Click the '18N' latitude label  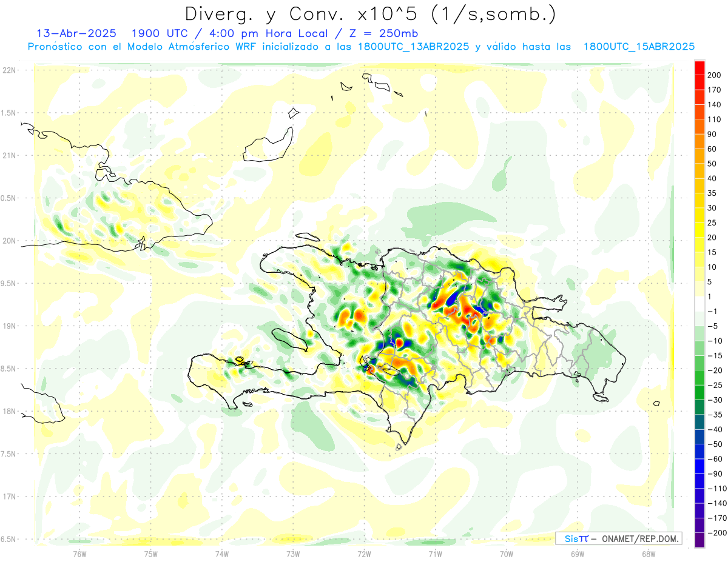8,411
